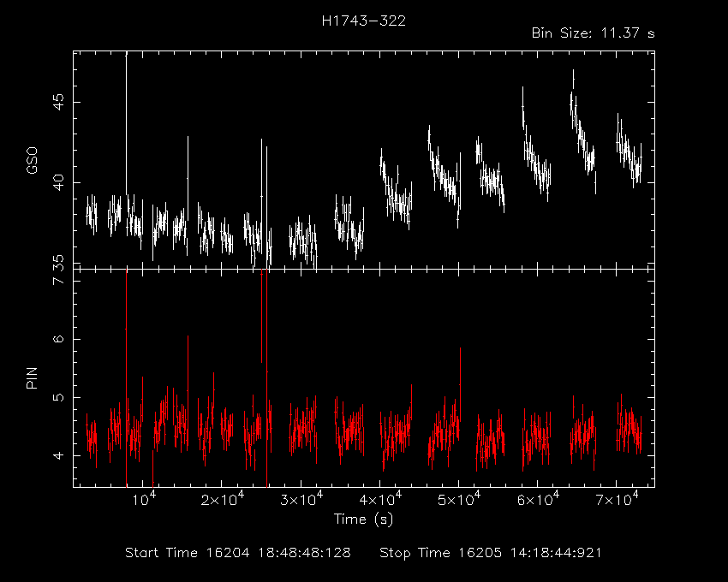Click the 2x10^4 x-axis tick label
The height and width of the screenshot is (582, 728).
pos(222,499)
